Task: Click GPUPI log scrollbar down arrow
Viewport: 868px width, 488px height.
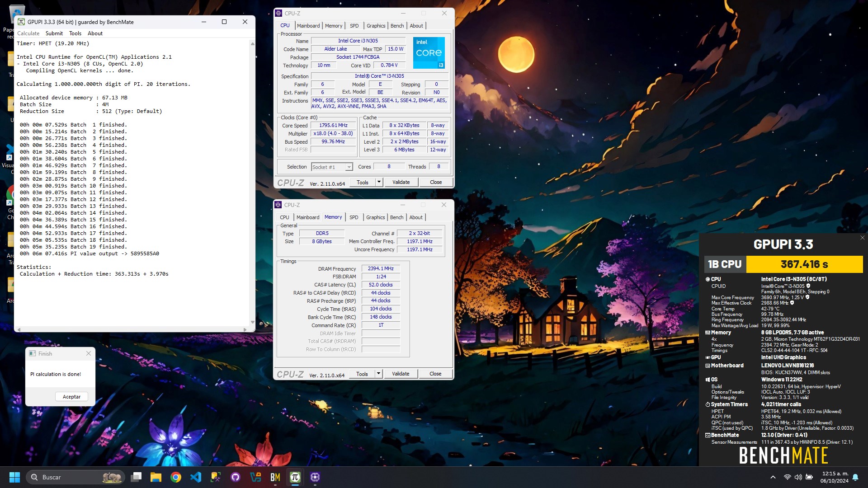Action: click(252, 322)
